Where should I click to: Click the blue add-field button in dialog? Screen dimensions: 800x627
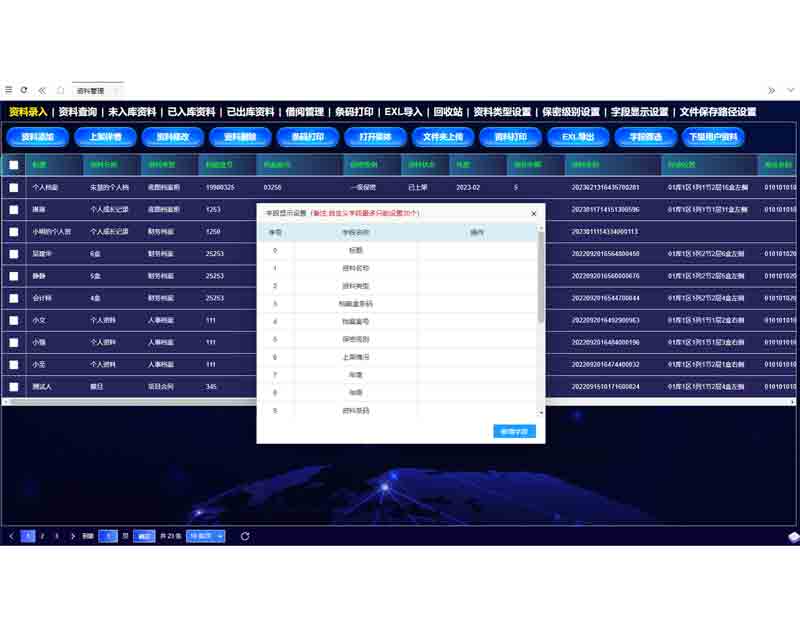[514, 431]
